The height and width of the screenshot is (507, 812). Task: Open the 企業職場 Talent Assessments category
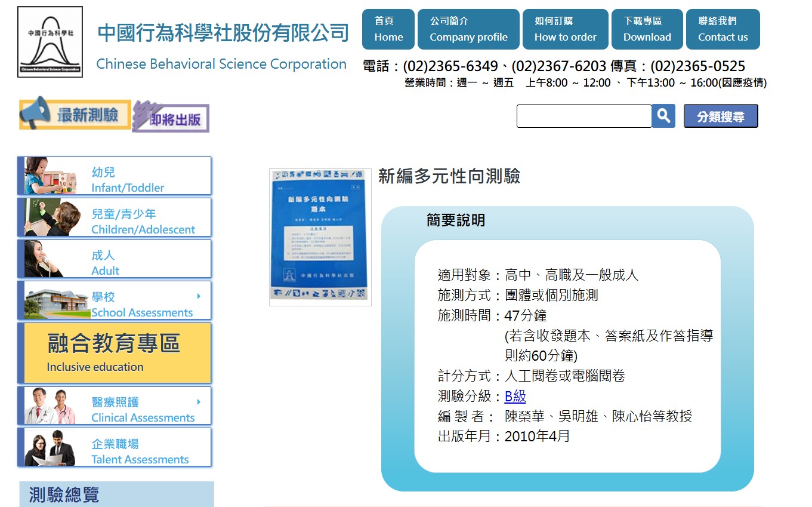pyautogui.click(x=115, y=447)
